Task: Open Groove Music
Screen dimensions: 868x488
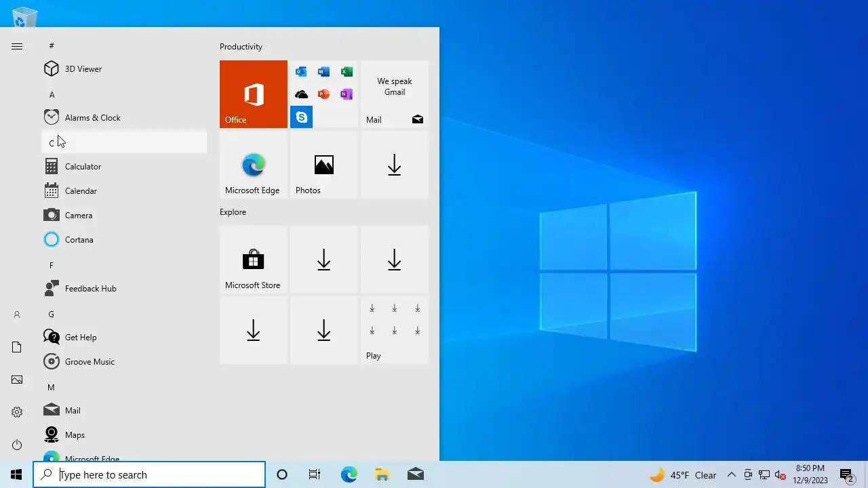Action: 124,361
